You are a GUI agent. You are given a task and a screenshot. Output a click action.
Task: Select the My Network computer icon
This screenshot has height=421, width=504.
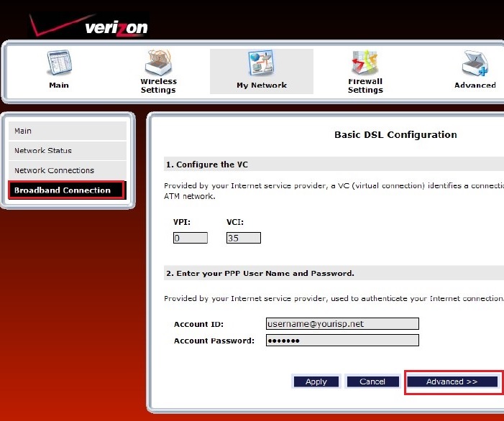pyautogui.click(x=261, y=65)
